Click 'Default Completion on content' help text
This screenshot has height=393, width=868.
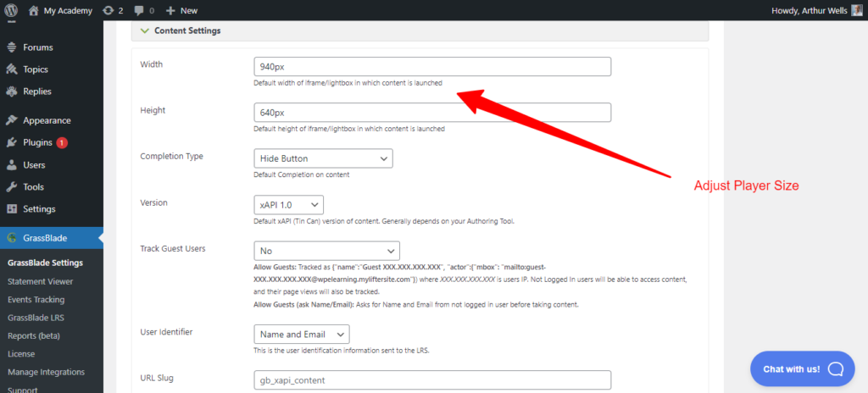click(x=302, y=175)
